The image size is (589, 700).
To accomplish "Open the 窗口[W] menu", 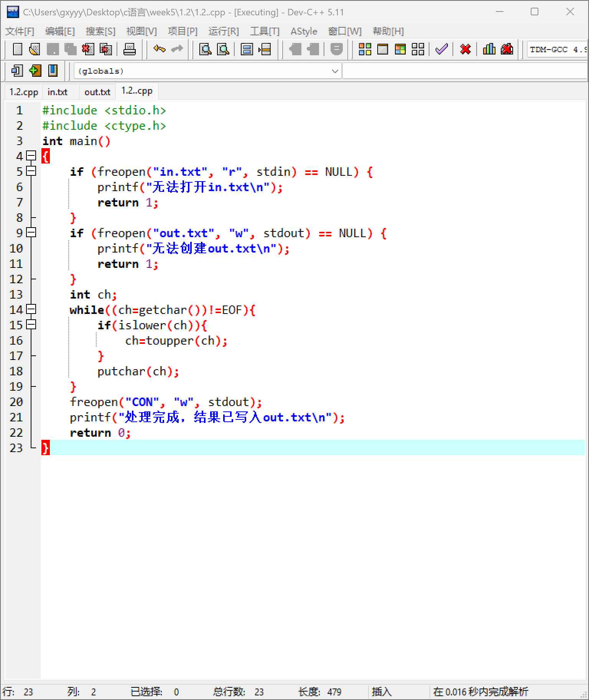I will click(345, 31).
